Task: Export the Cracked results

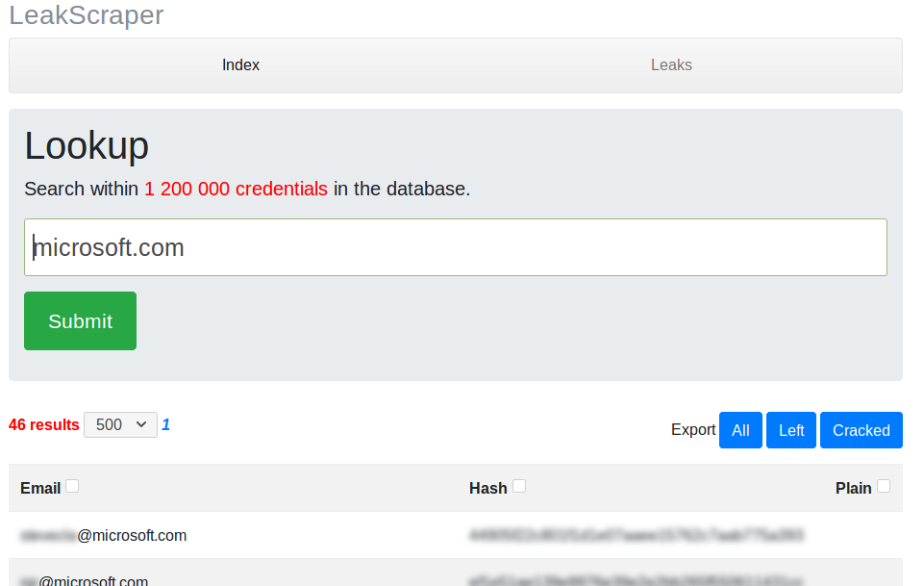Action: (x=862, y=430)
